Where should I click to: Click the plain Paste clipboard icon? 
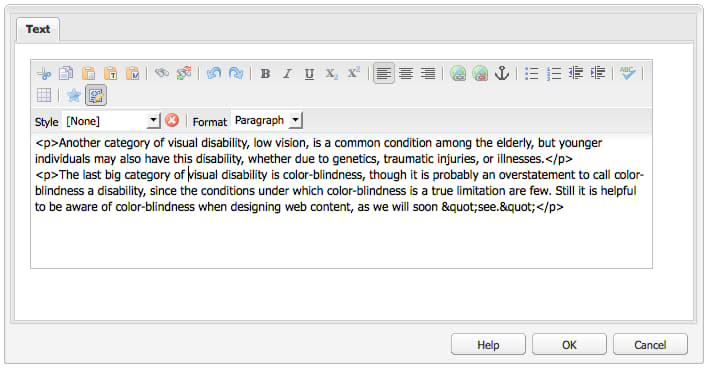pos(88,73)
